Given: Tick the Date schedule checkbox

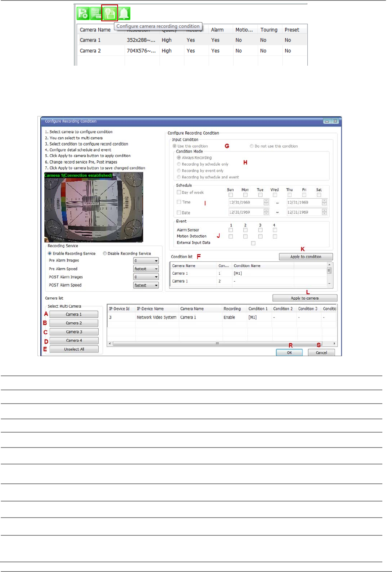Looking at the screenshot, I should click(x=179, y=212).
